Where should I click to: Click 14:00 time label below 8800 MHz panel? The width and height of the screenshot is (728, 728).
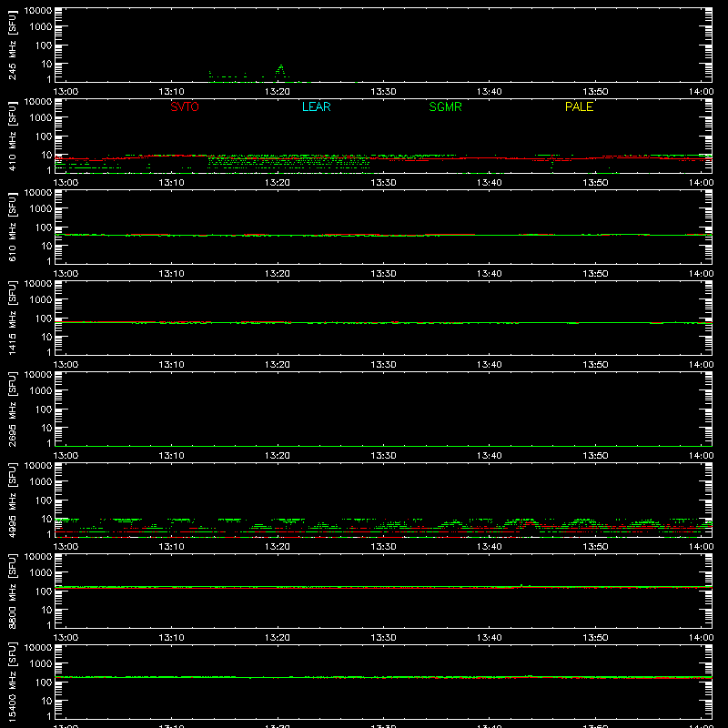(701, 638)
